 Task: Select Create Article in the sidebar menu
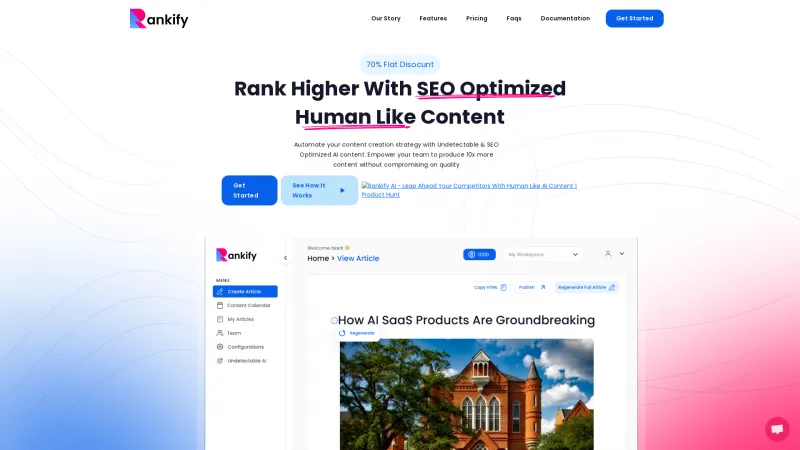[245, 291]
